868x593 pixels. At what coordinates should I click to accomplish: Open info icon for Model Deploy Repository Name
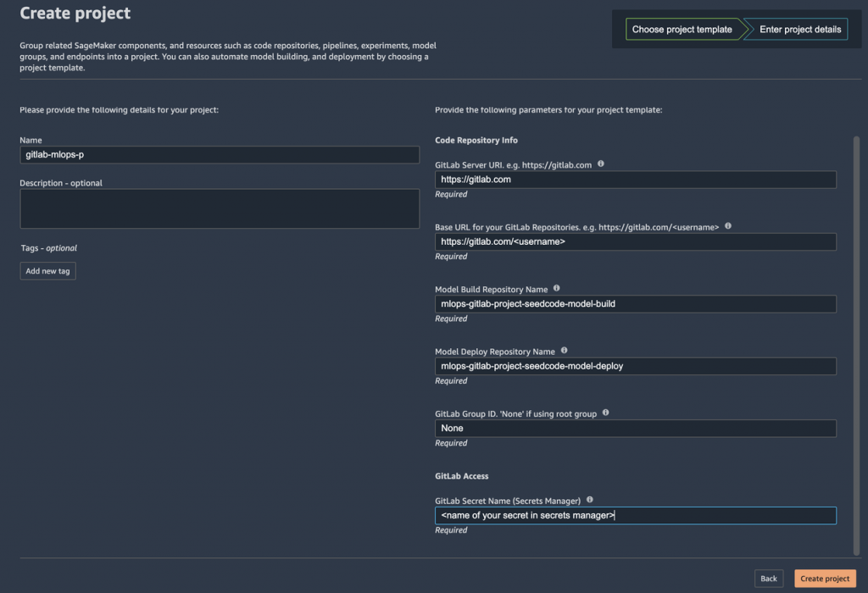coord(564,350)
